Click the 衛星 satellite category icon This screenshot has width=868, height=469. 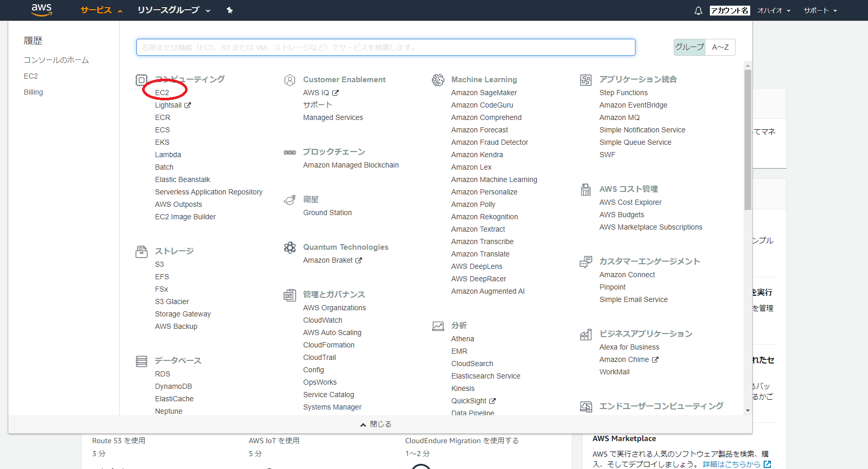click(290, 200)
